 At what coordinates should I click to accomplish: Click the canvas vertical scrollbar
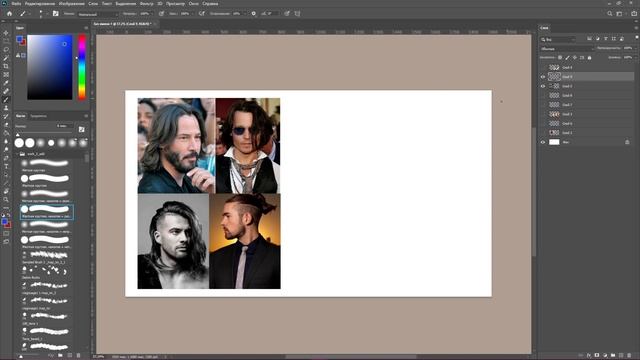pos(534,192)
